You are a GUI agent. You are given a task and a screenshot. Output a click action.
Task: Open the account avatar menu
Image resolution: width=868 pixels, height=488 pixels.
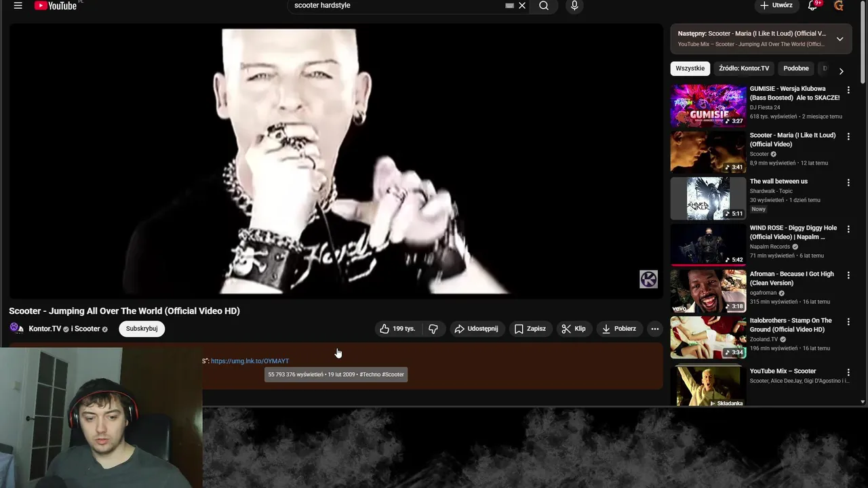[839, 5]
